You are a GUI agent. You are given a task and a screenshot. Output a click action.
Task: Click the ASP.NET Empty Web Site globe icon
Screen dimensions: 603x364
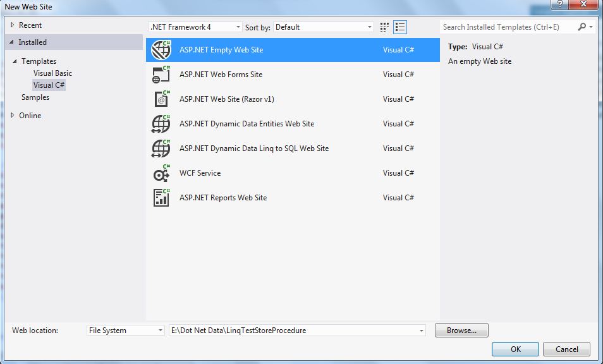(161, 50)
